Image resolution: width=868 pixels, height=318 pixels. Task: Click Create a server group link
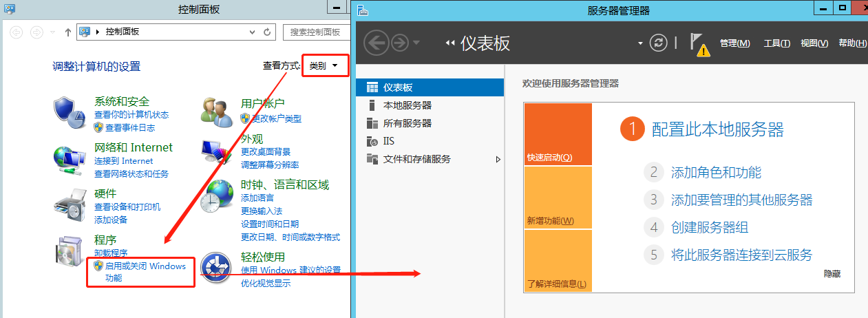coord(710,227)
